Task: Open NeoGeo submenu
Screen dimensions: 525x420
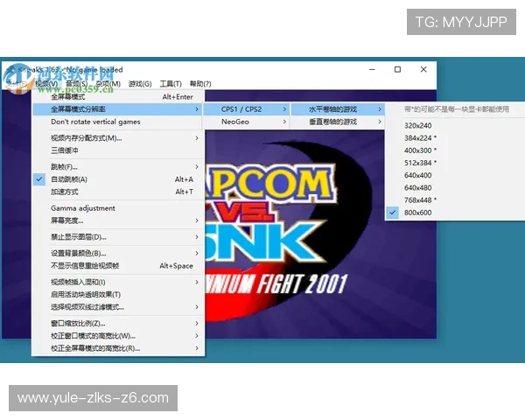Action: 246,122
